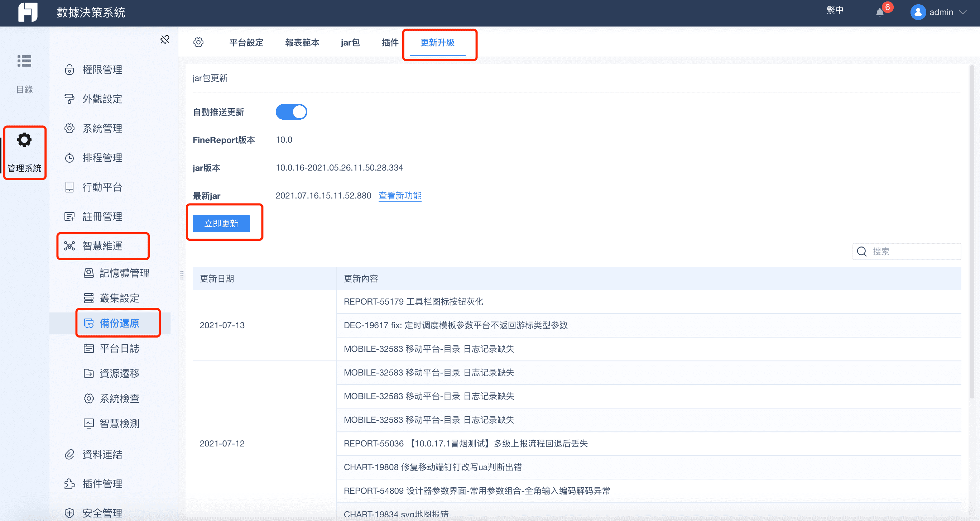The width and height of the screenshot is (980, 521).
Task: Click the FineReport logo in header
Action: [x=28, y=12]
